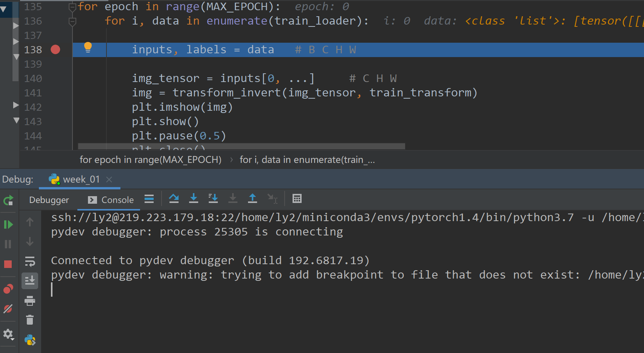The height and width of the screenshot is (353, 644).
Task: Click the ssh interpreter path line in console
Action: tap(347, 217)
